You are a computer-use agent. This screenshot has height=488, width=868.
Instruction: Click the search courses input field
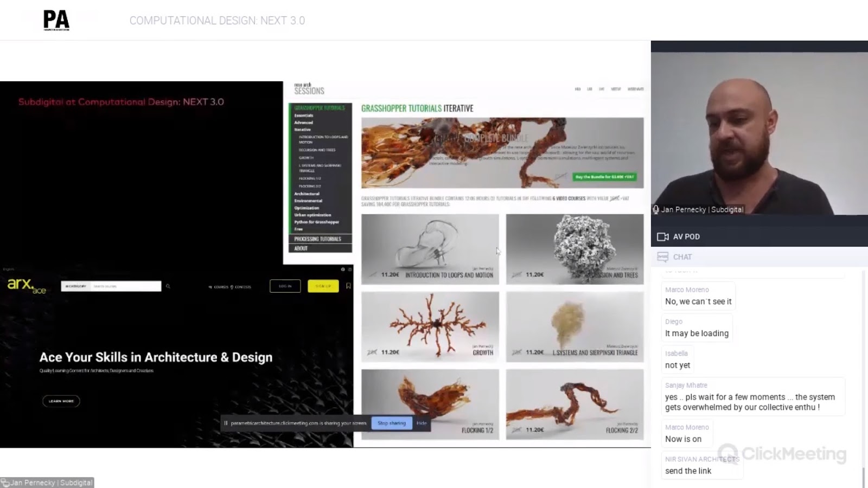[x=126, y=286]
